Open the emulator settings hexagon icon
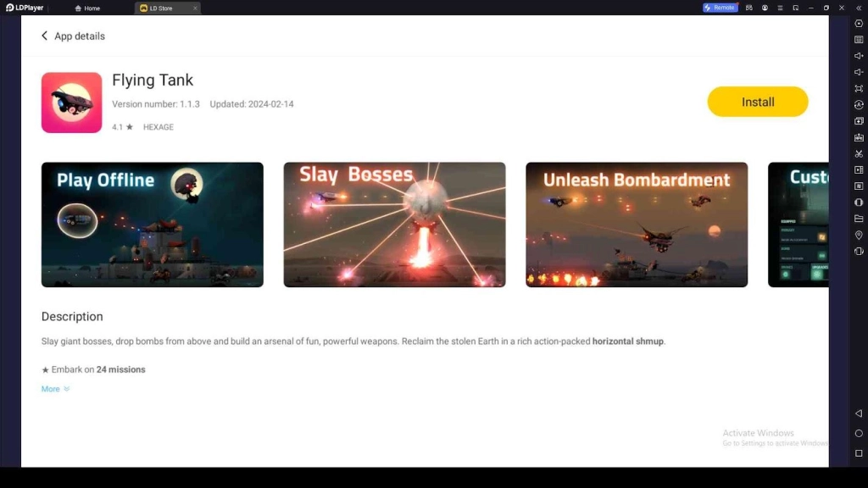Viewport: 868px width, 488px height. click(x=859, y=24)
